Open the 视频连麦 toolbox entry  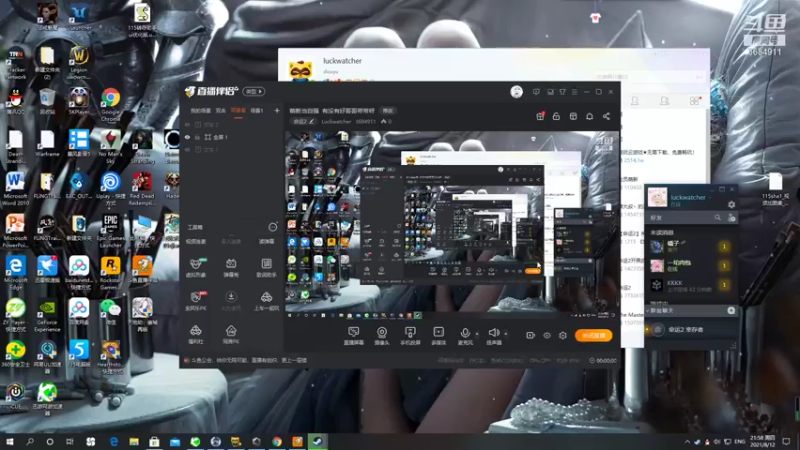(x=196, y=241)
